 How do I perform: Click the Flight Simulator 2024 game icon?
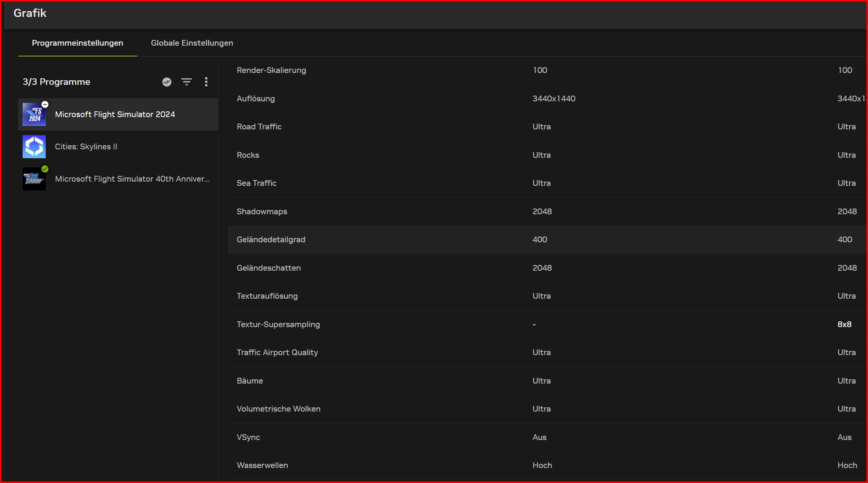point(34,115)
